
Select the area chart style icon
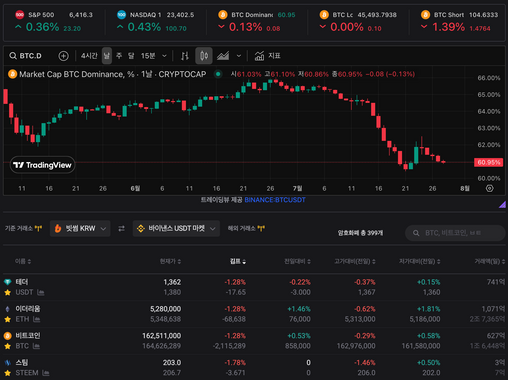point(223,56)
